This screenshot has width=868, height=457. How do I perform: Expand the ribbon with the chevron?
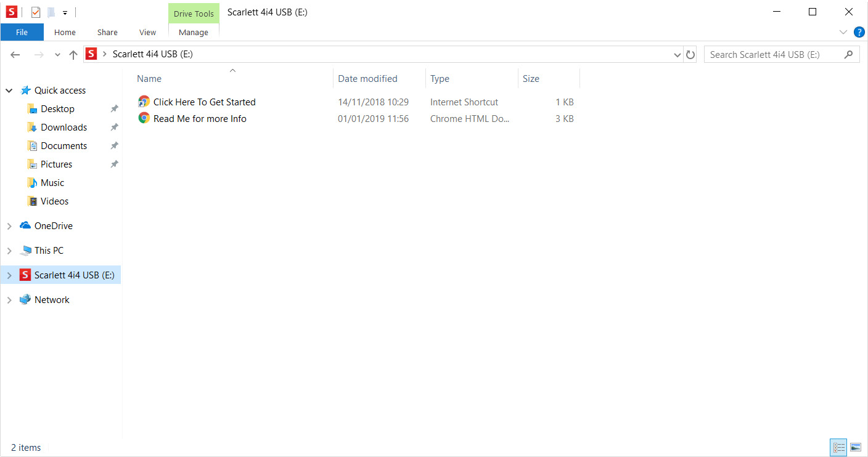pyautogui.click(x=843, y=32)
